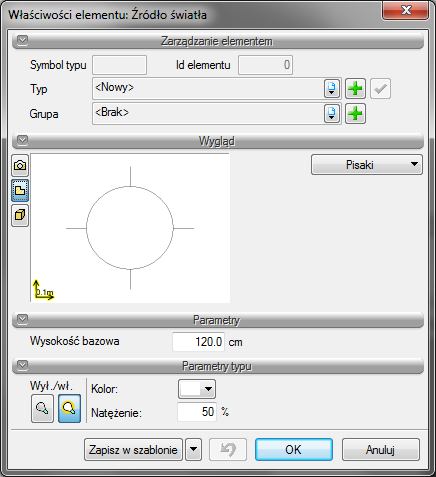Viewport: 436px width, 477px height.
Task: Collapse the Zarządzanie elementem section
Action: click(x=23, y=41)
